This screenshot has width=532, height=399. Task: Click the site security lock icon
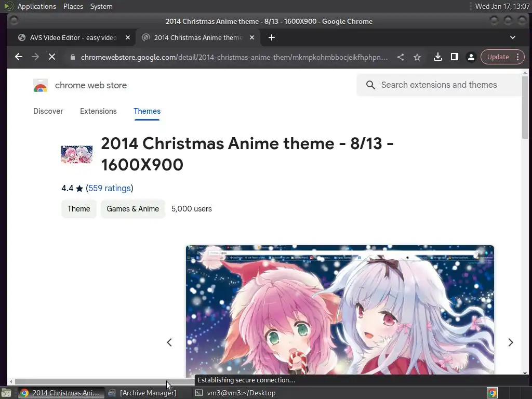tap(72, 57)
